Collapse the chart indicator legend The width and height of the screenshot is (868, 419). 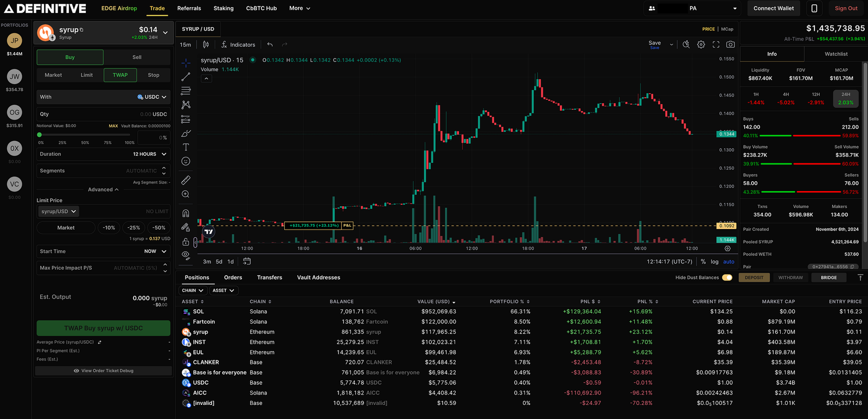[x=206, y=79]
